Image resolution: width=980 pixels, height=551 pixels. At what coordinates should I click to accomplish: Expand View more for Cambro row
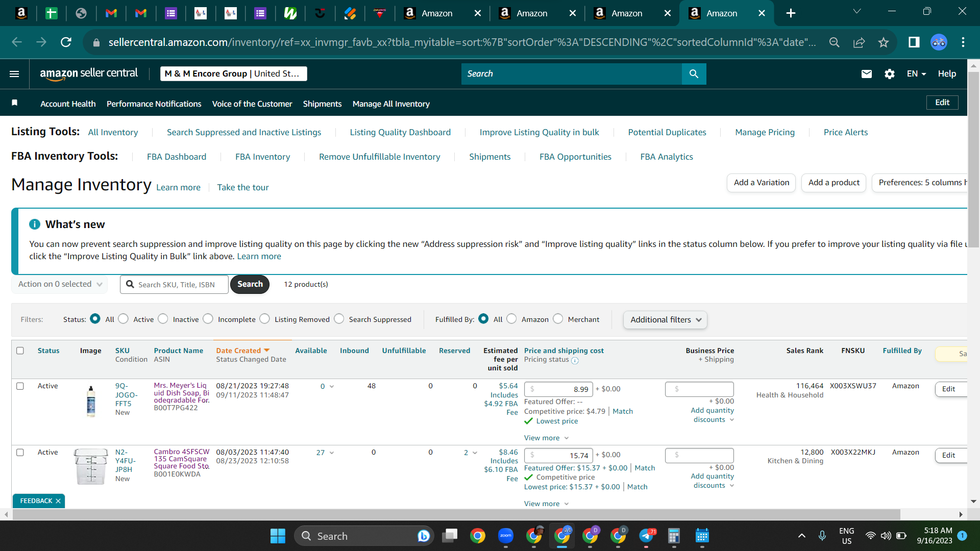(546, 504)
